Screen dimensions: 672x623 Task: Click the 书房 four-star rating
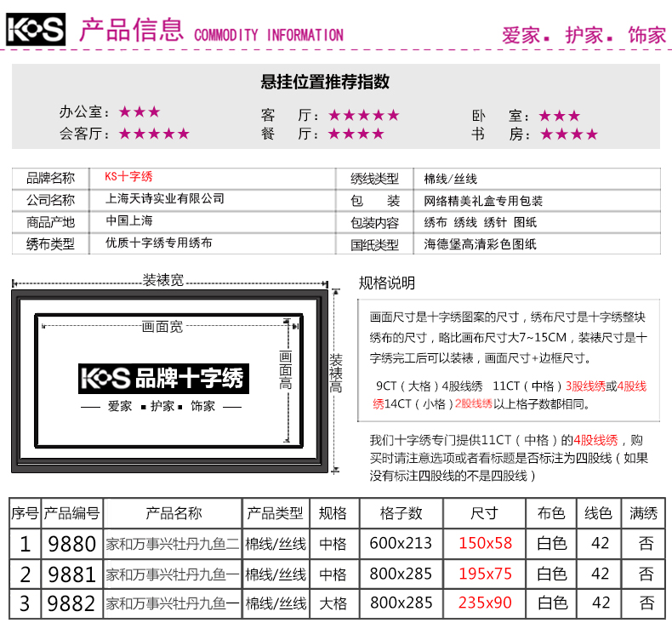(569, 134)
